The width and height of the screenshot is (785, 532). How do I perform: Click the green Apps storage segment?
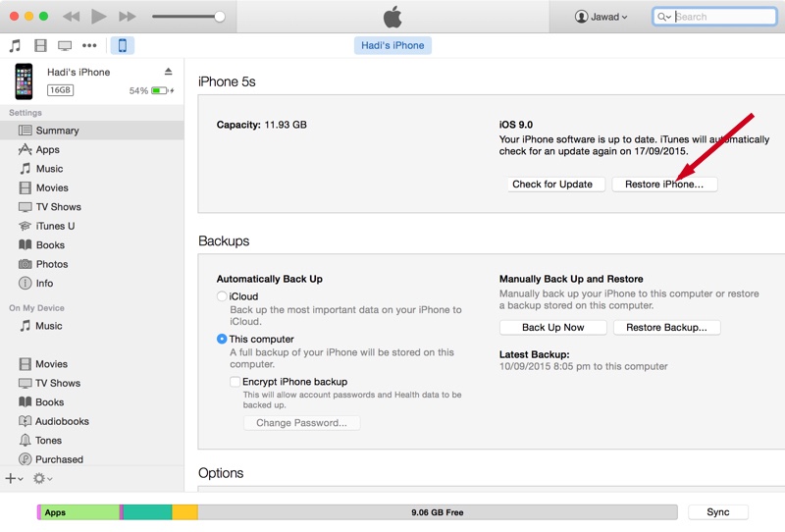tap(80, 512)
